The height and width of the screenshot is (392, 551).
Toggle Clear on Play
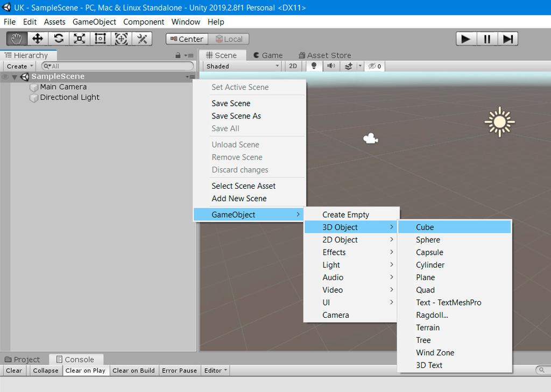[86, 370]
